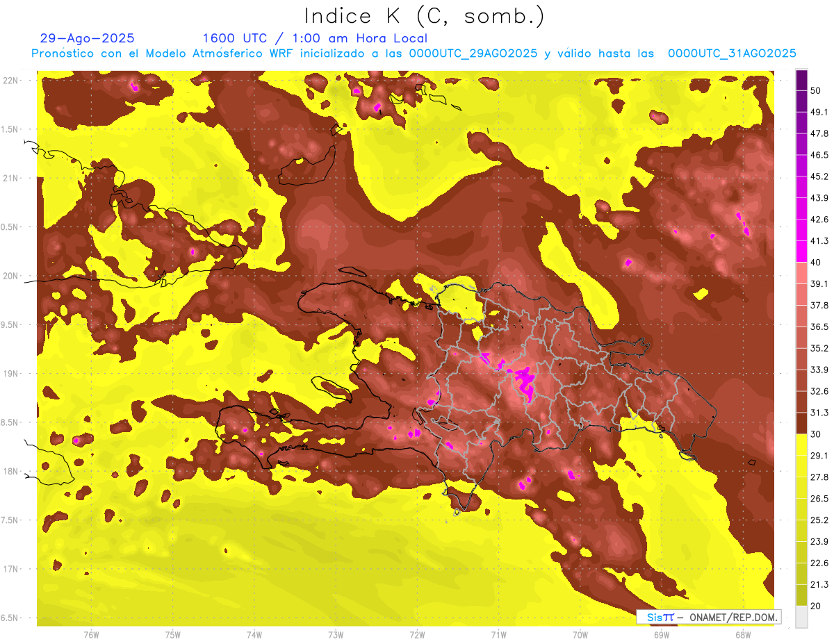Click the "17N" latitude label
The height and width of the screenshot is (644, 834).
pos(11,570)
